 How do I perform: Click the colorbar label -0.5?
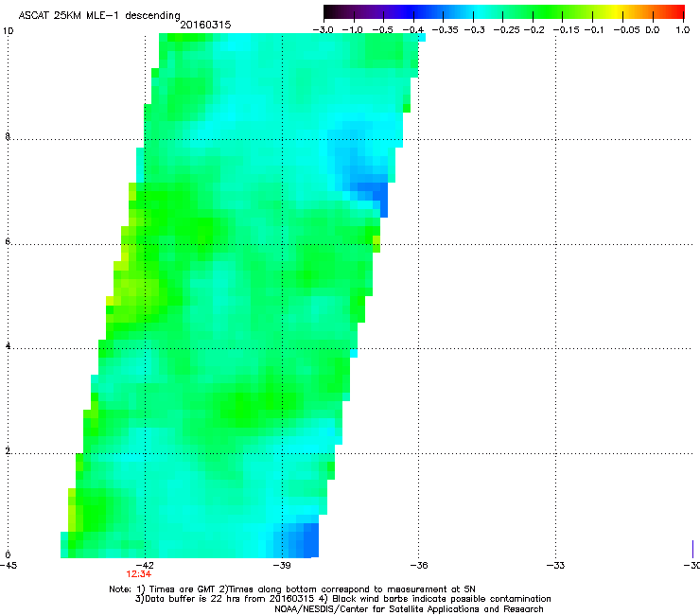click(x=382, y=30)
